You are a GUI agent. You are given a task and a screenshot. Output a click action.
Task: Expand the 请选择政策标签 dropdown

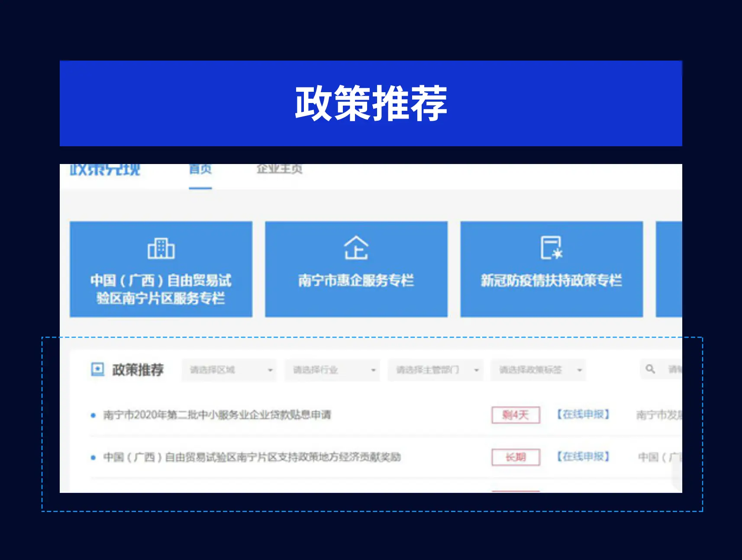538,370
